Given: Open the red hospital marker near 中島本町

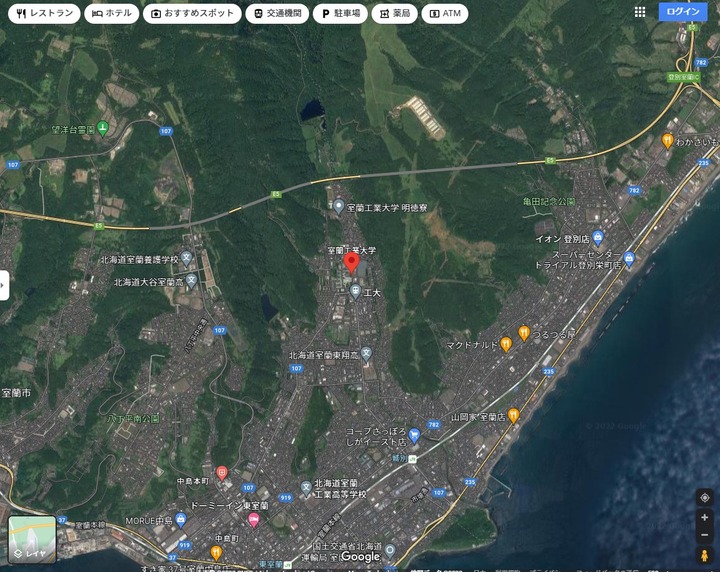Looking at the screenshot, I should [x=222, y=473].
